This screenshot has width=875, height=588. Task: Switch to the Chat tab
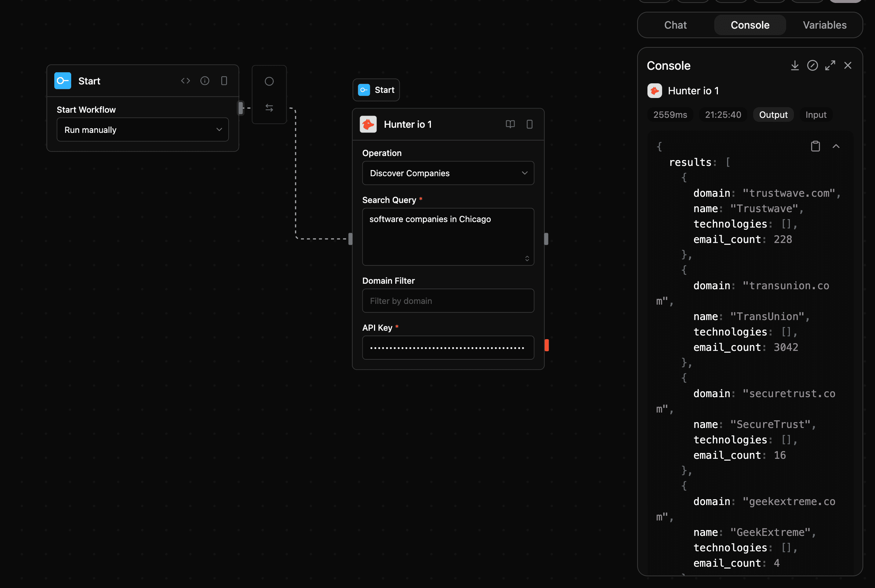(x=675, y=25)
